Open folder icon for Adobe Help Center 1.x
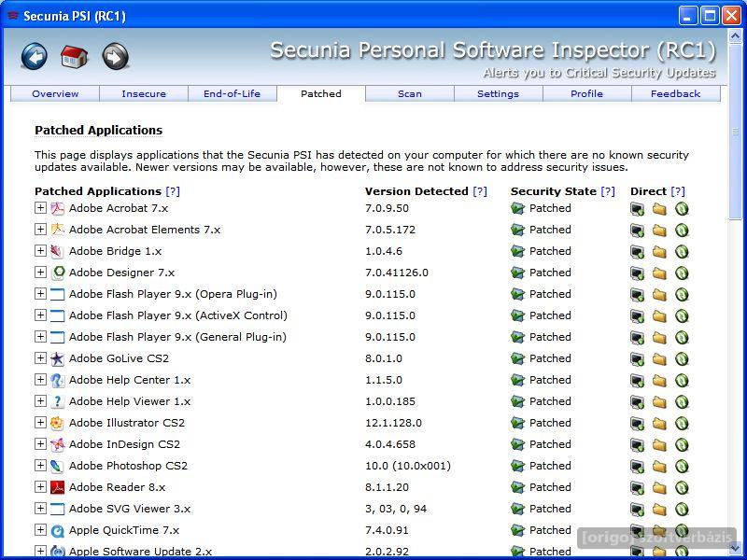 click(659, 380)
